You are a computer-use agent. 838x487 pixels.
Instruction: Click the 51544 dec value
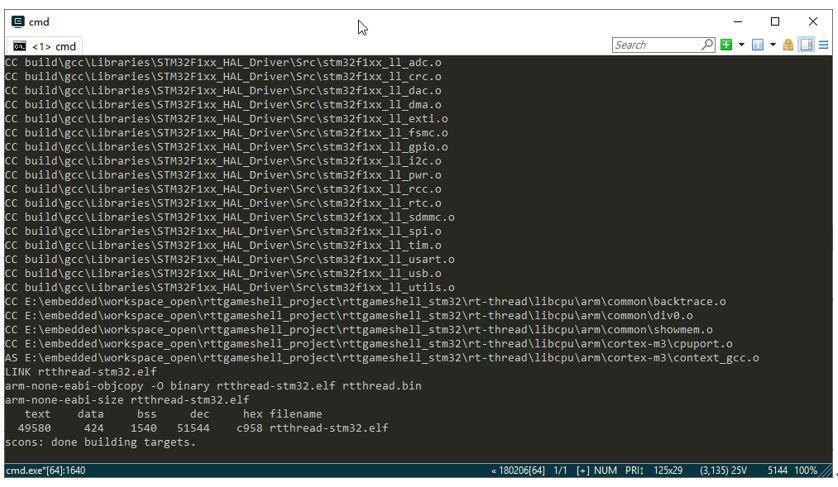[193, 428]
